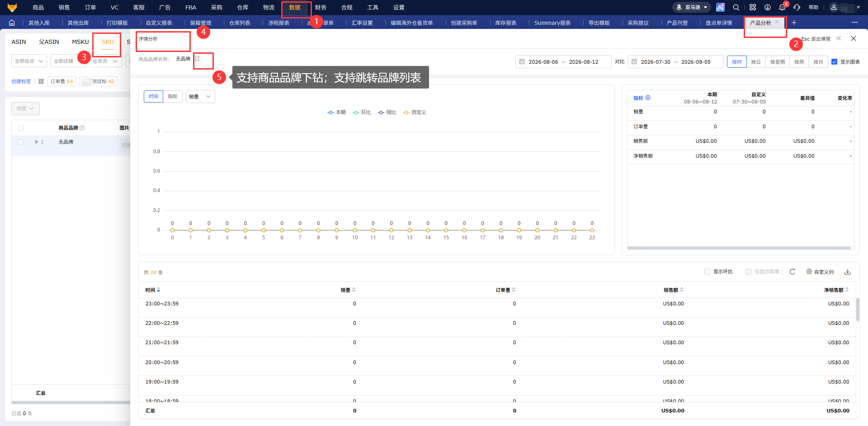Image resolution: width=868 pixels, height=426 pixels.
Task: Tick the 仅显示异常 checkbox
Action: pos(749,272)
